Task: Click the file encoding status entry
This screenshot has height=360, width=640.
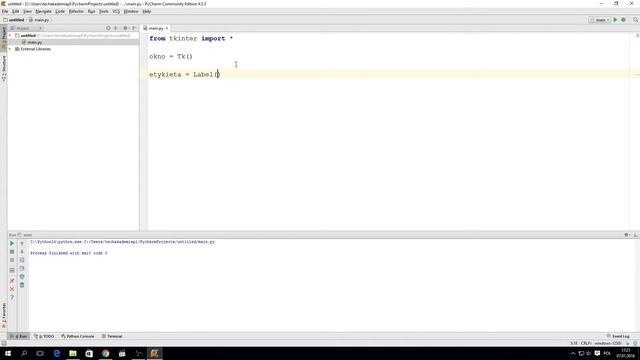Action: [x=608, y=343]
